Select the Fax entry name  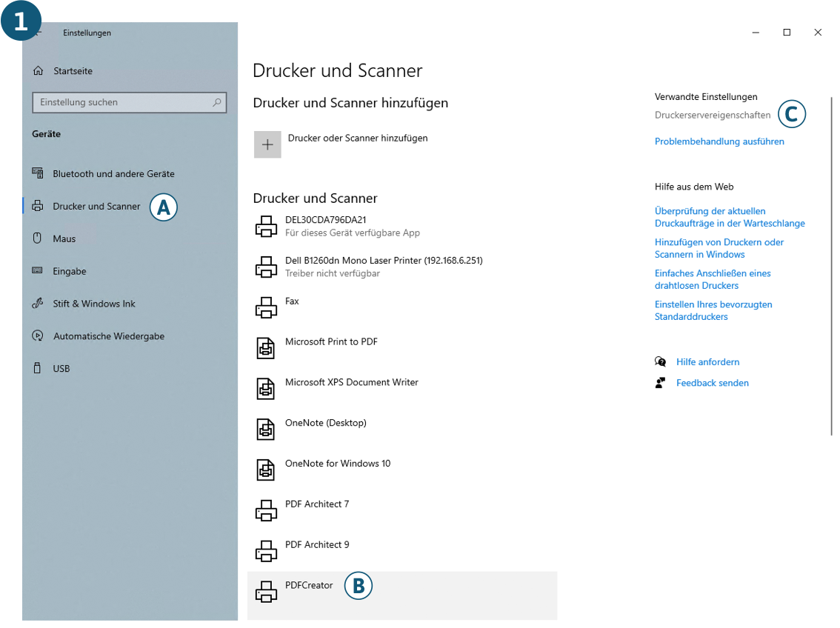point(292,301)
